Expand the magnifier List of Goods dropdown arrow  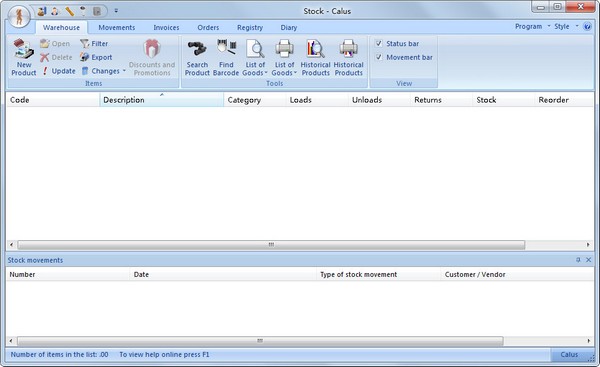[266, 73]
